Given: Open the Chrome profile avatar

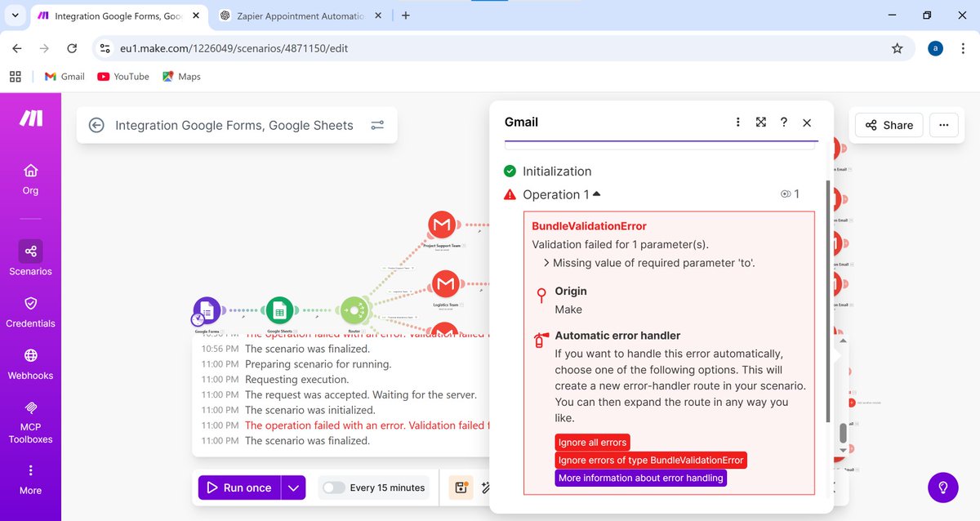Looking at the screenshot, I should [x=936, y=48].
